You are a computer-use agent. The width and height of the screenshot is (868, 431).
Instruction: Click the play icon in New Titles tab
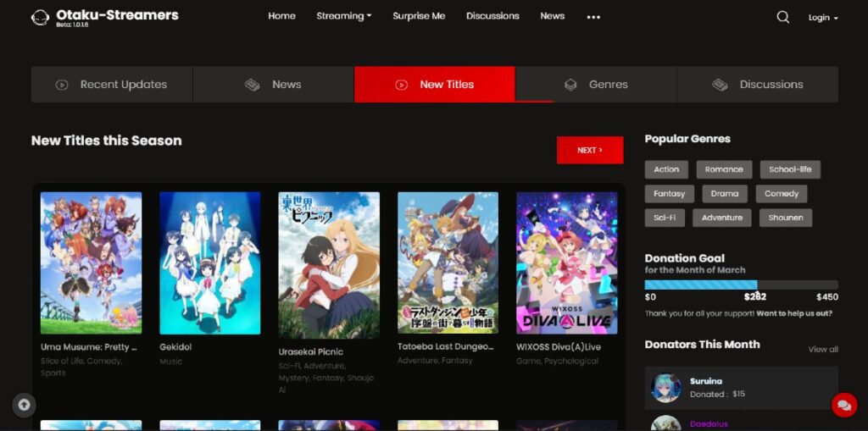click(x=401, y=85)
